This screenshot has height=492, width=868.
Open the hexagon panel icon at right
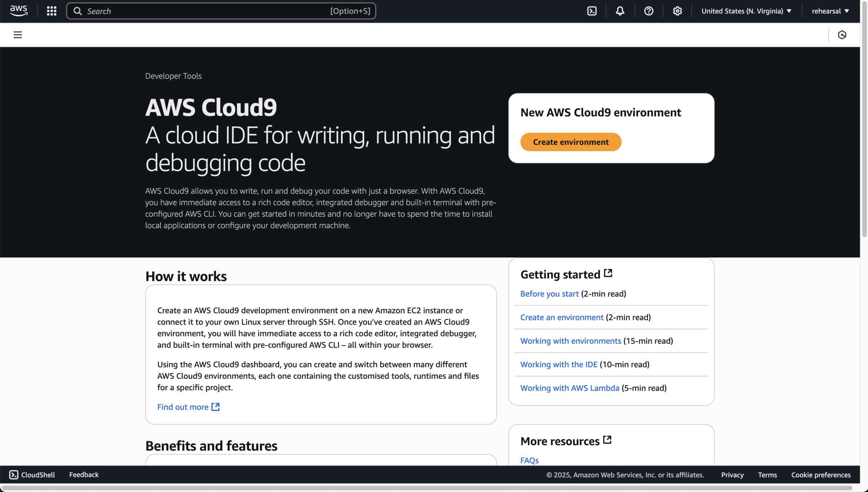pos(842,35)
